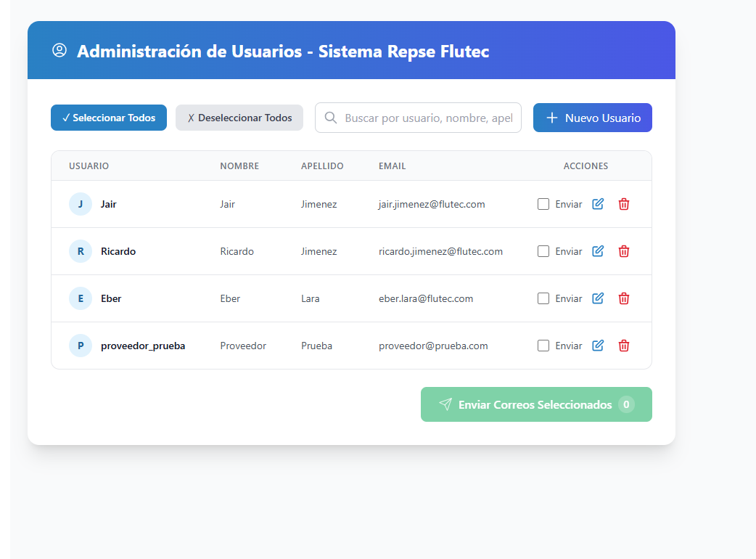Click Deseleccionar Todos button
The width and height of the screenshot is (756, 559).
239,118
